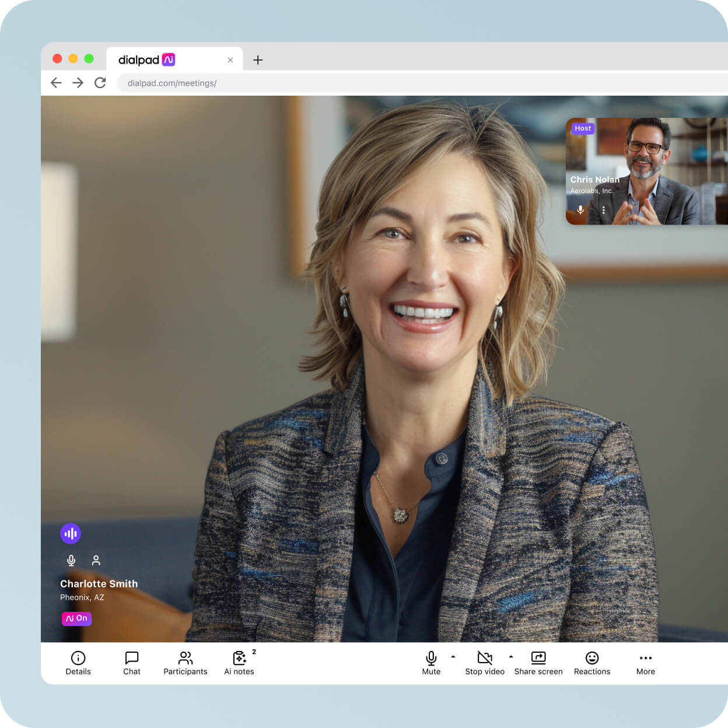
Task: Toggle the Ai On badge
Action: coord(76,618)
